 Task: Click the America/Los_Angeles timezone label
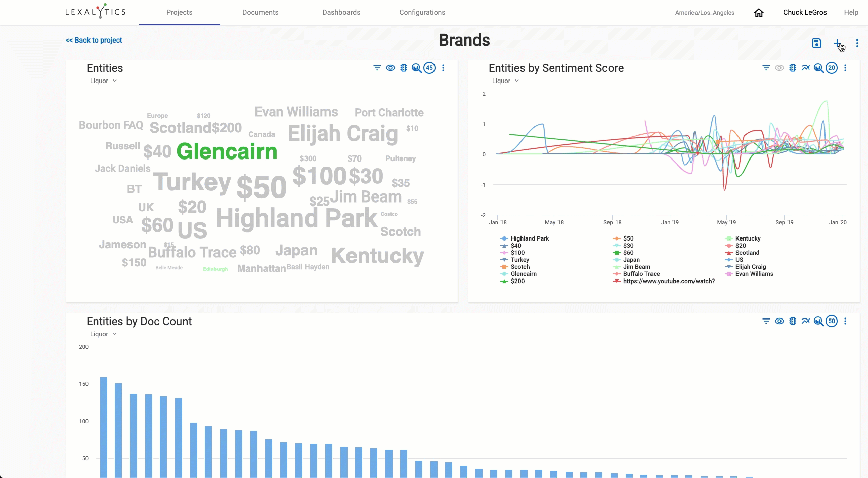(705, 13)
